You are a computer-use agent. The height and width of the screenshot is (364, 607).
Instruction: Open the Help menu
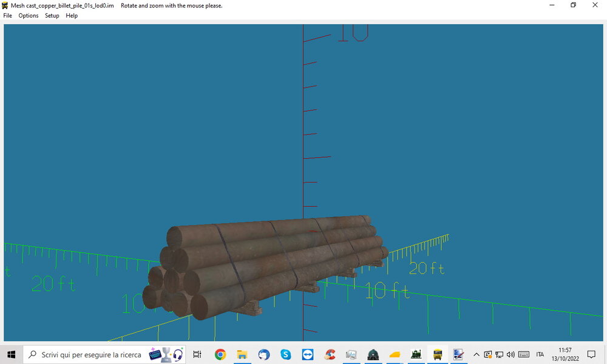(72, 16)
